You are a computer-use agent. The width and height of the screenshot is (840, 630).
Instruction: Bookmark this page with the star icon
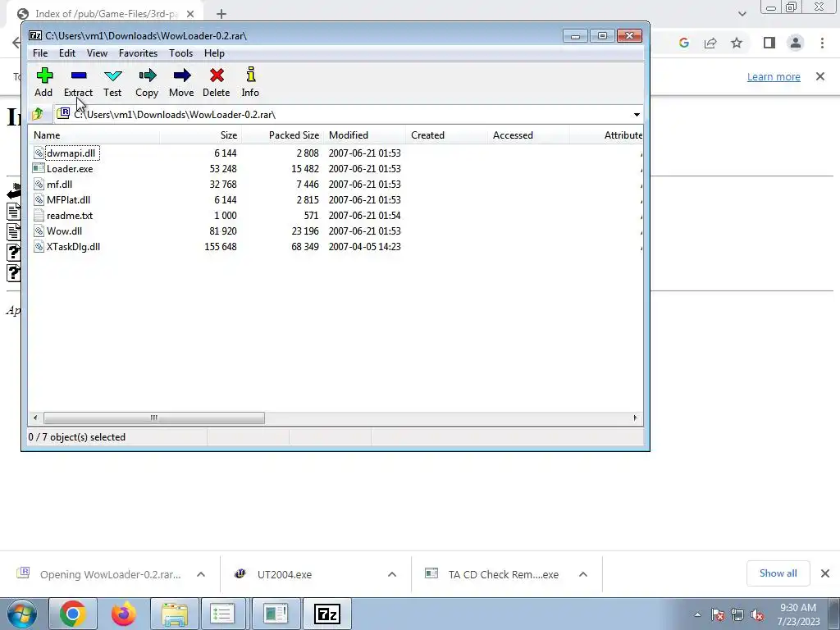click(737, 43)
